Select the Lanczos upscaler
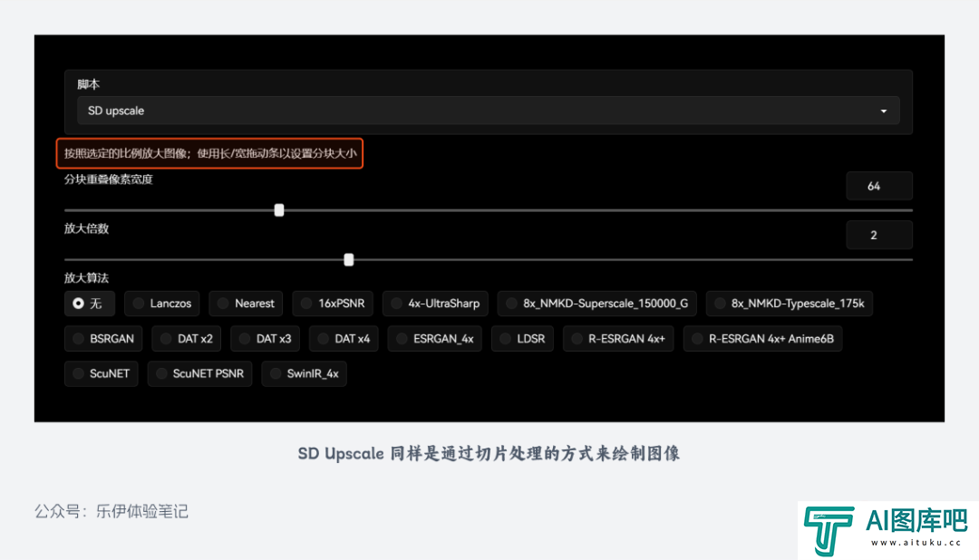979x560 pixels. pos(162,304)
